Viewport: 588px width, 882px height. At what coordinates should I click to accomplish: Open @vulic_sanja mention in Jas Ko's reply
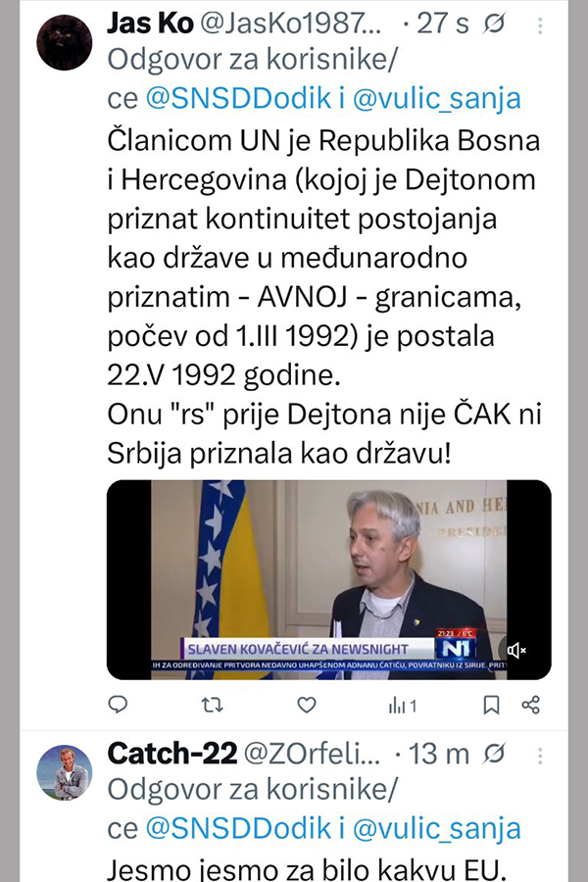tap(437, 99)
